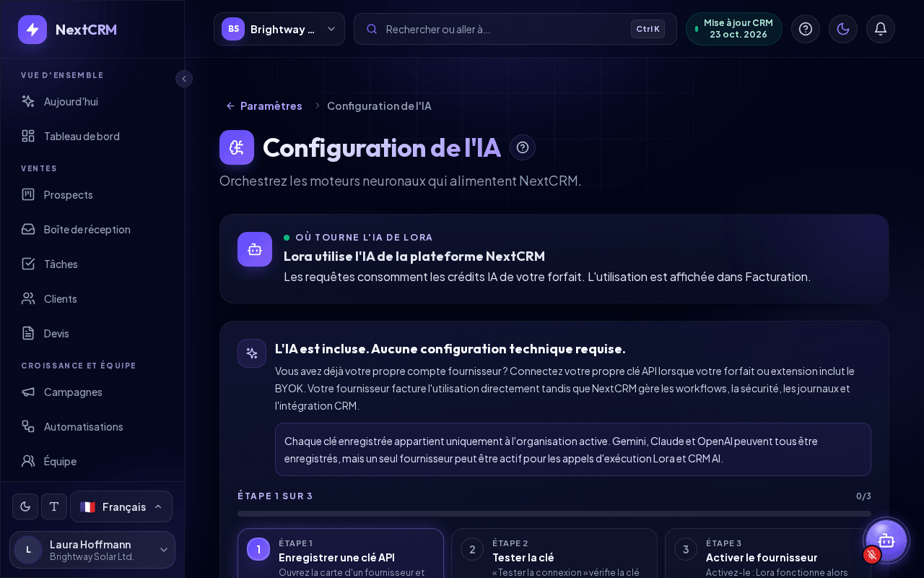
Task: Click the BS organization badge
Action: [x=233, y=29]
